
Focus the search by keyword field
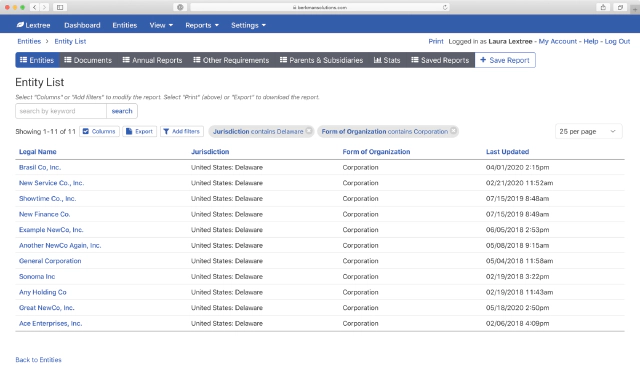(61, 111)
